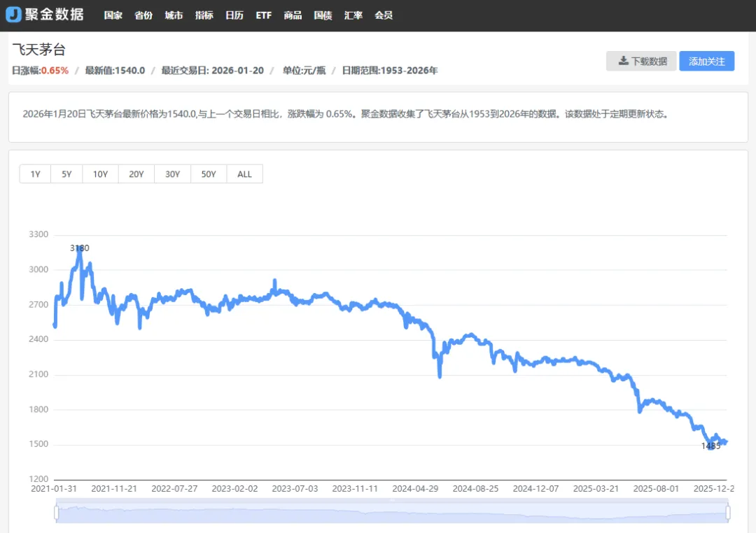756x533 pixels.
Task: Click the 最近交易日: 2026-01-20 text
Action: click(x=213, y=71)
